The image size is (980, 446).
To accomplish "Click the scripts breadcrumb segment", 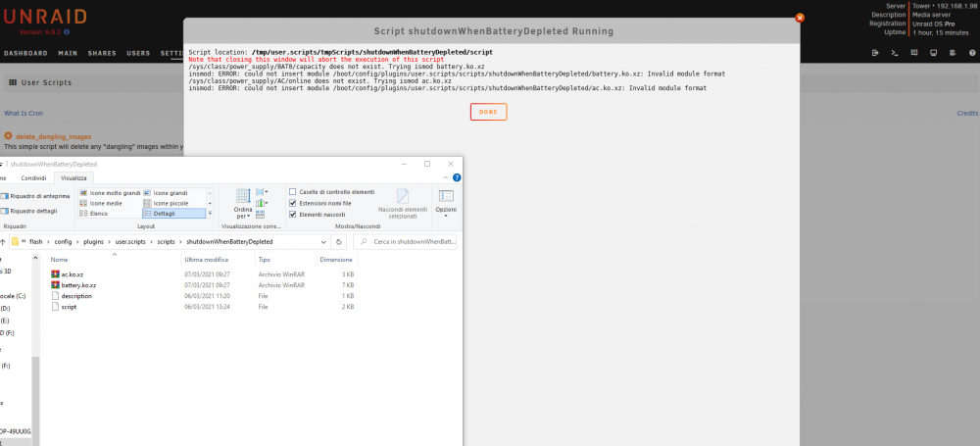I will (x=167, y=241).
